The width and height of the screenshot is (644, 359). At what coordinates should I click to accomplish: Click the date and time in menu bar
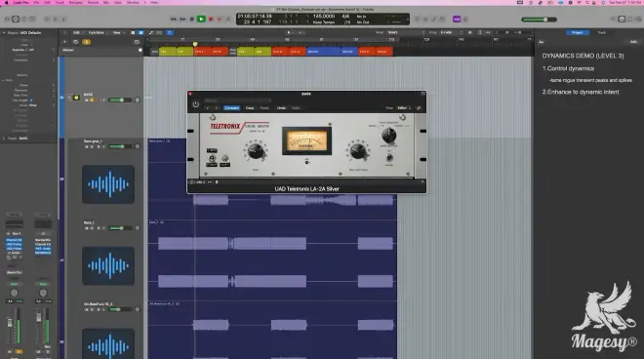(x=625, y=3)
